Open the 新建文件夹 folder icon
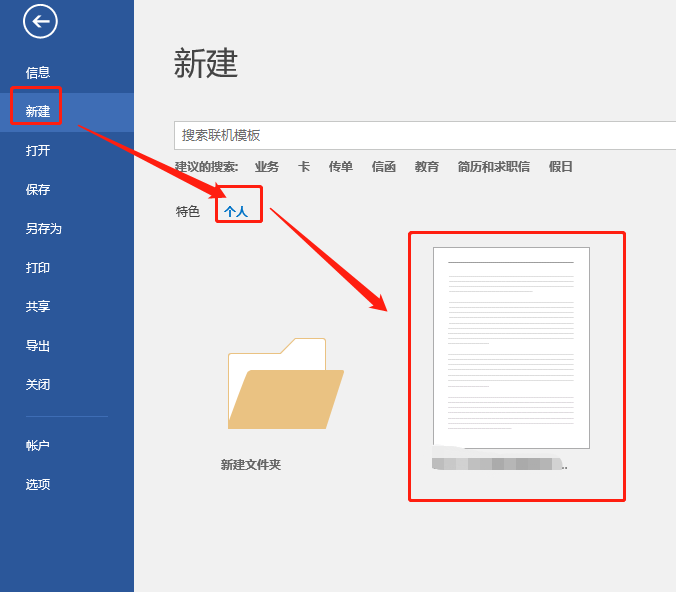This screenshot has width=676, height=592. pyautogui.click(x=285, y=383)
